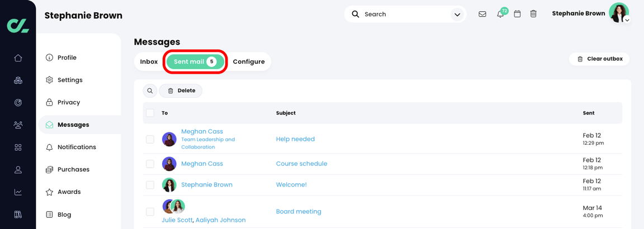Open the notifications bell with 72 badge

coord(500,14)
